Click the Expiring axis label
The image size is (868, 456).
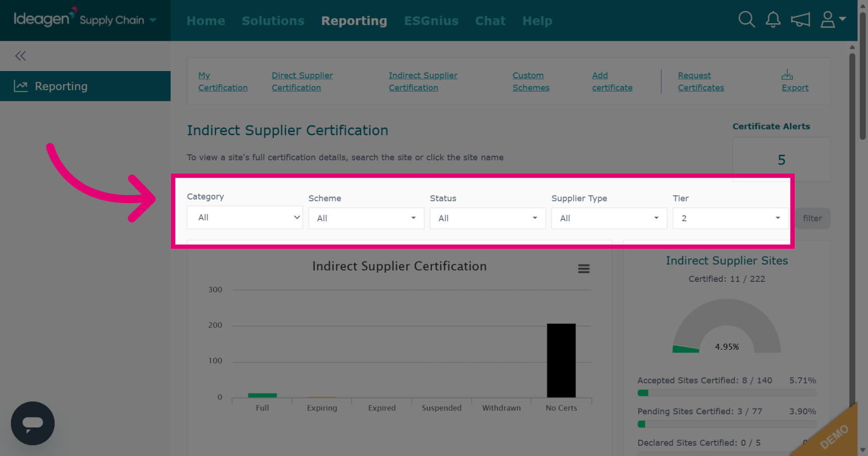(x=322, y=408)
